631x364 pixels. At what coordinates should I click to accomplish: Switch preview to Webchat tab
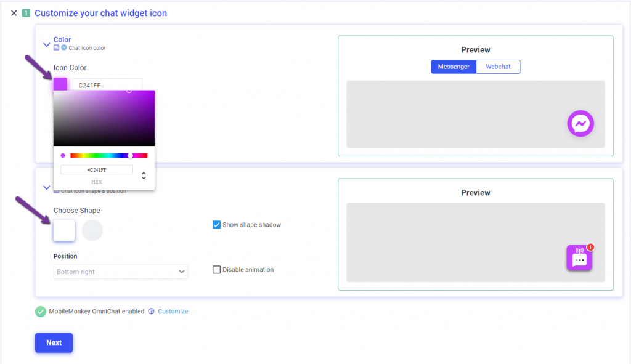click(x=498, y=67)
